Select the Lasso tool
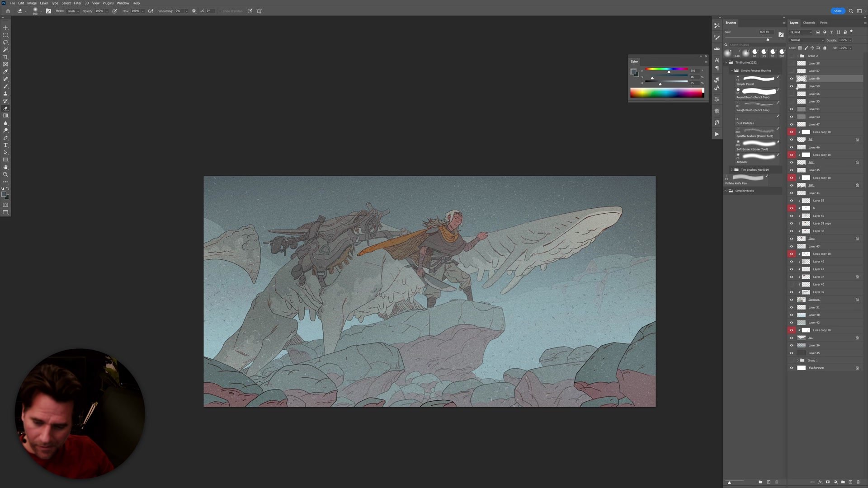This screenshot has width=868, height=488. point(6,42)
